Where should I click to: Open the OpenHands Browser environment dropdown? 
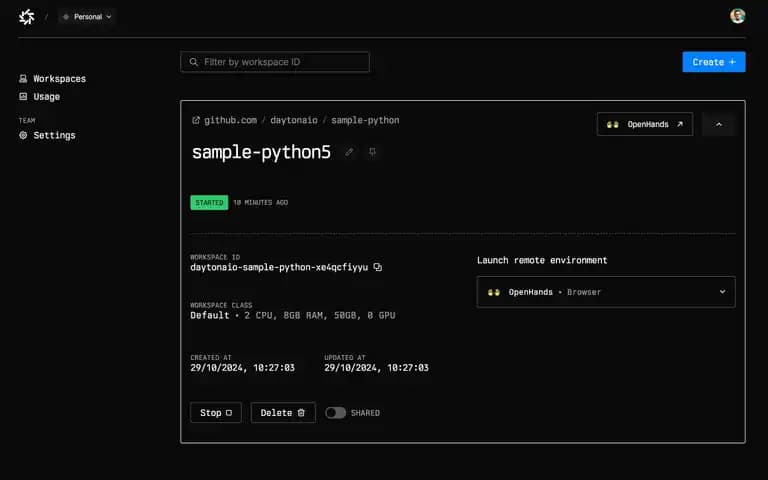pos(606,292)
